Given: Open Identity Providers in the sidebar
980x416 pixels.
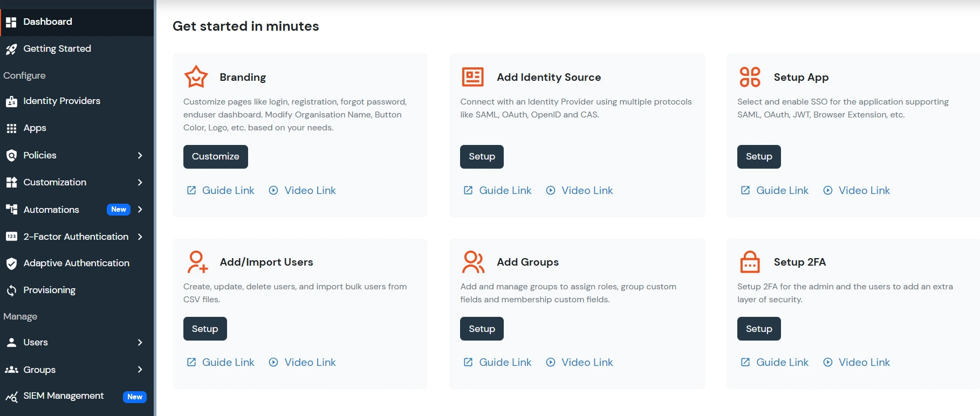Looking at the screenshot, I should coord(61,101).
